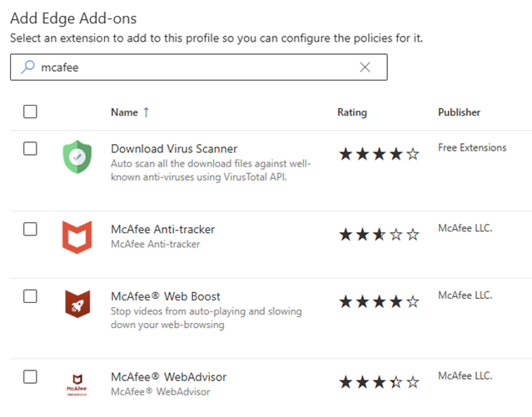This screenshot has height=417, width=532.
Task: Tick the McAfee Web Boost checkbox
Action: [x=31, y=295]
